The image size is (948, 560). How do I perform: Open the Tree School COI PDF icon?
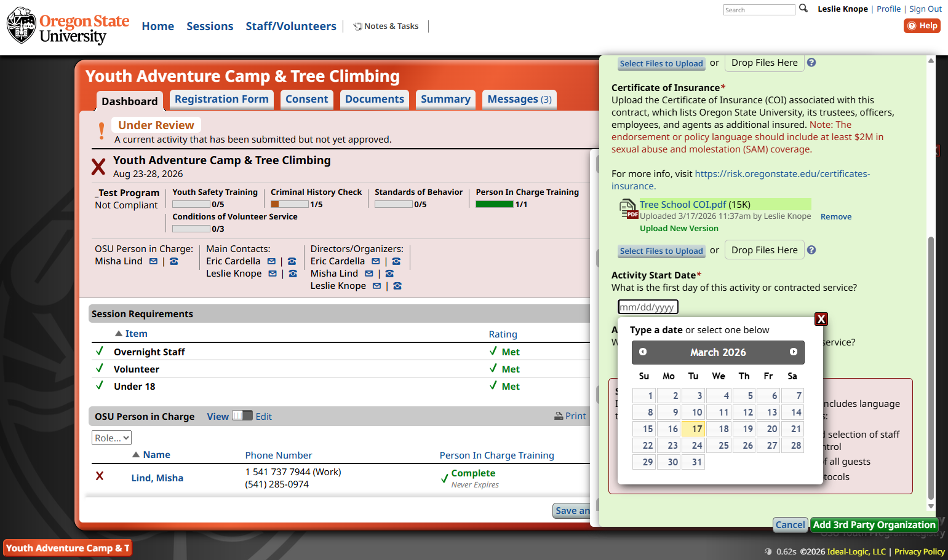[x=628, y=209]
